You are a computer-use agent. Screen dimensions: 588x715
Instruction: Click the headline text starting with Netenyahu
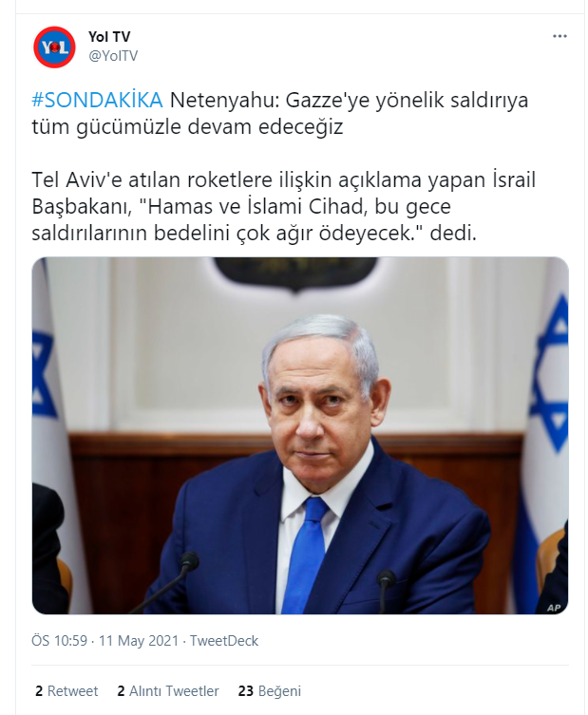tap(349, 101)
